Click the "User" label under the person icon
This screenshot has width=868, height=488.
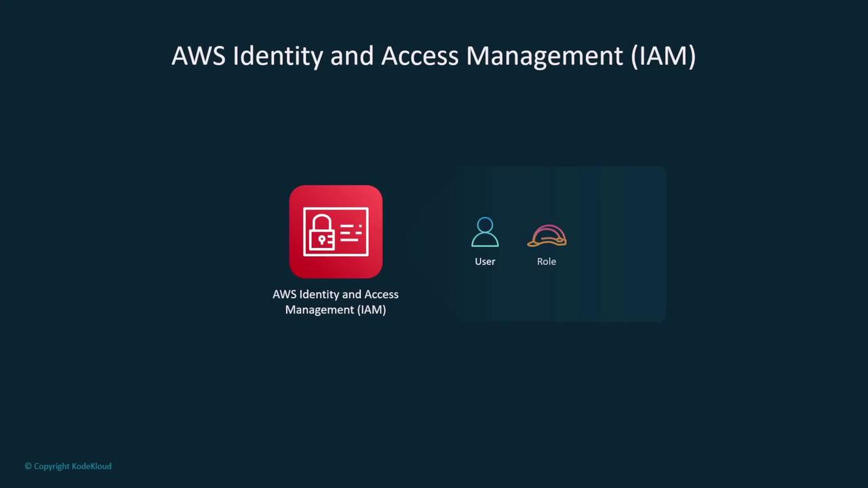coord(485,262)
